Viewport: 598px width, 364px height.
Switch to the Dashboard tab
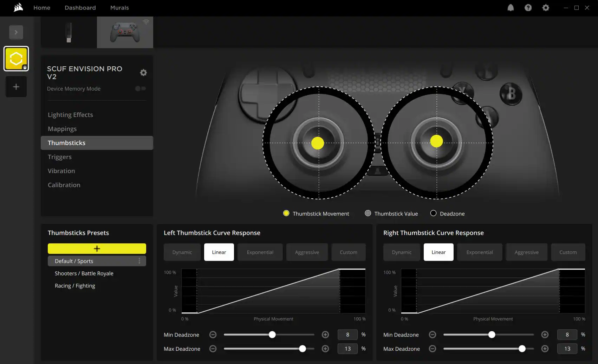point(80,8)
